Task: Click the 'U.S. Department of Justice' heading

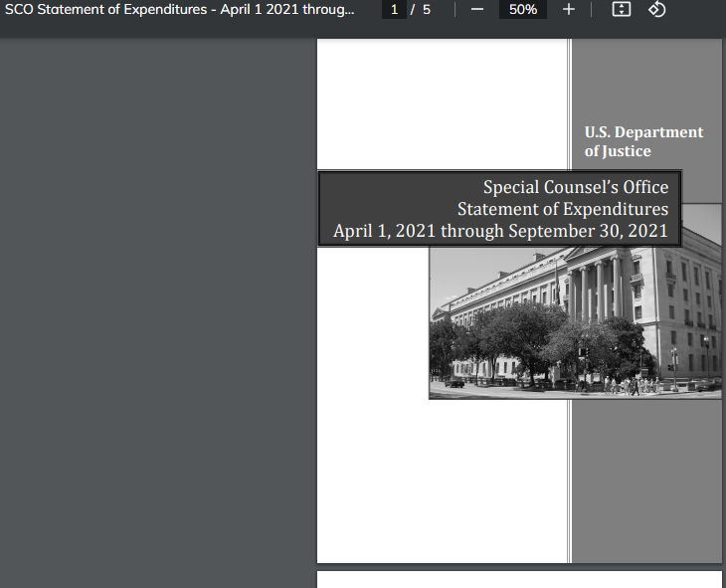Action: coord(643,141)
